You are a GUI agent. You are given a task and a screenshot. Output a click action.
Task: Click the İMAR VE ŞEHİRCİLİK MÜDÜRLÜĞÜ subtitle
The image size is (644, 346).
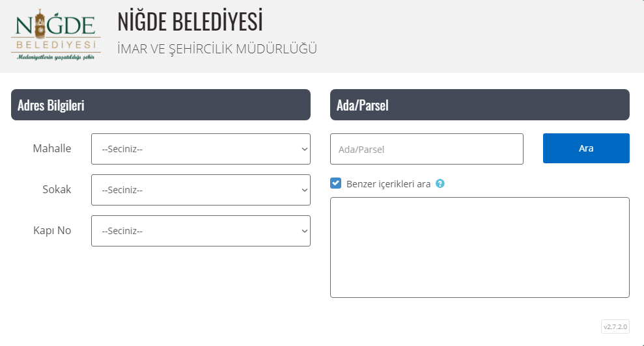click(x=217, y=48)
